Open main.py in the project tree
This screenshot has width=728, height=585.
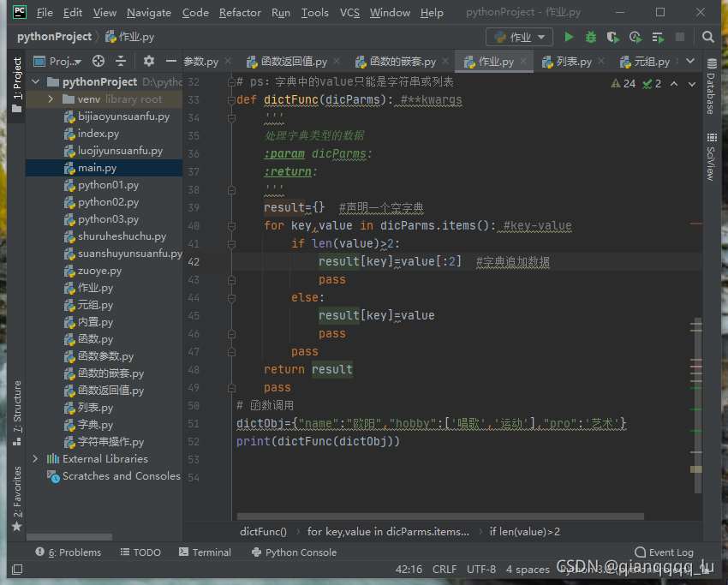(x=97, y=168)
